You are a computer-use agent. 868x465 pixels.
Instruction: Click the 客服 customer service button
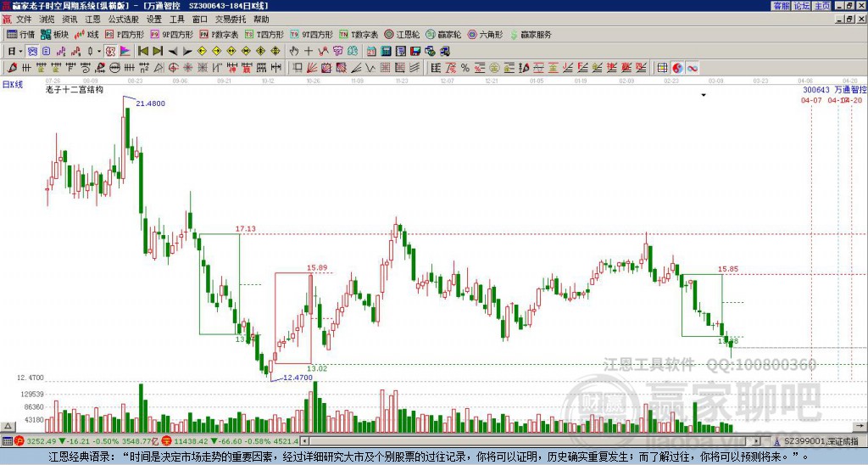(782, 6)
